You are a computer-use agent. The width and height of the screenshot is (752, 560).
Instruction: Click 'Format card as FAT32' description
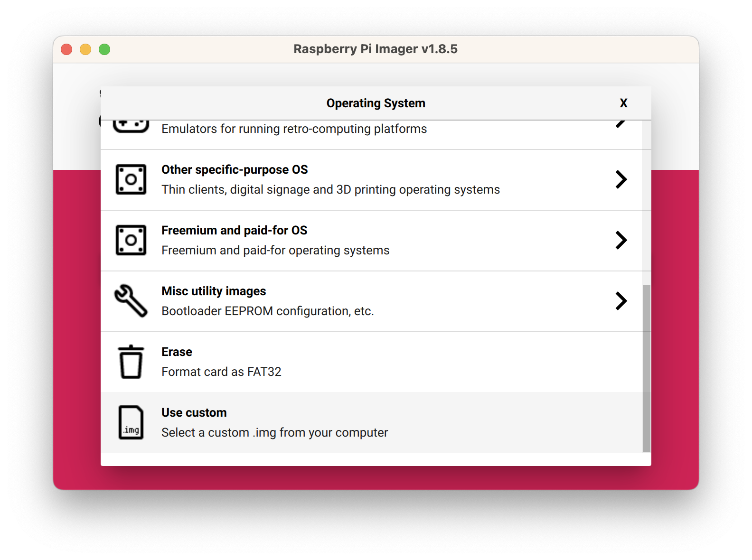[221, 372]
